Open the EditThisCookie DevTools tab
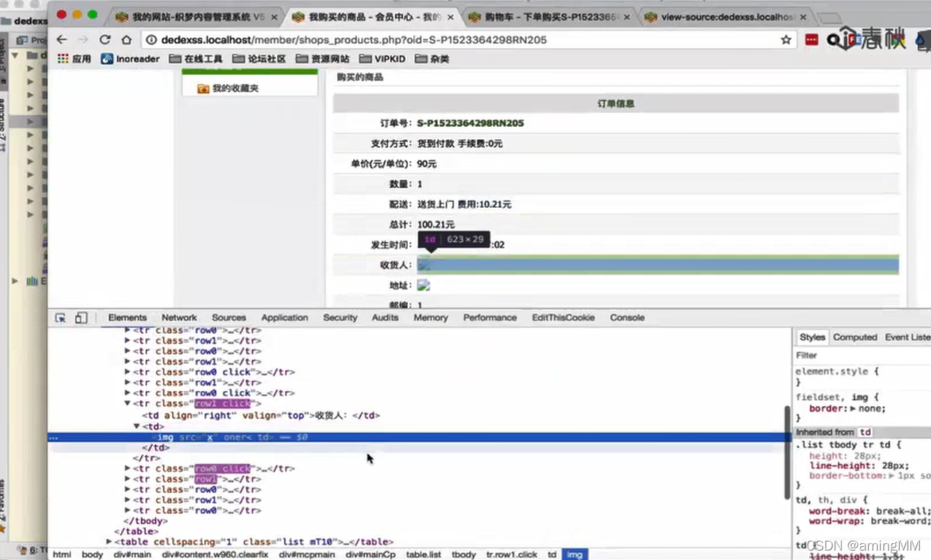931x560 pixels. [x=563, y=318]
